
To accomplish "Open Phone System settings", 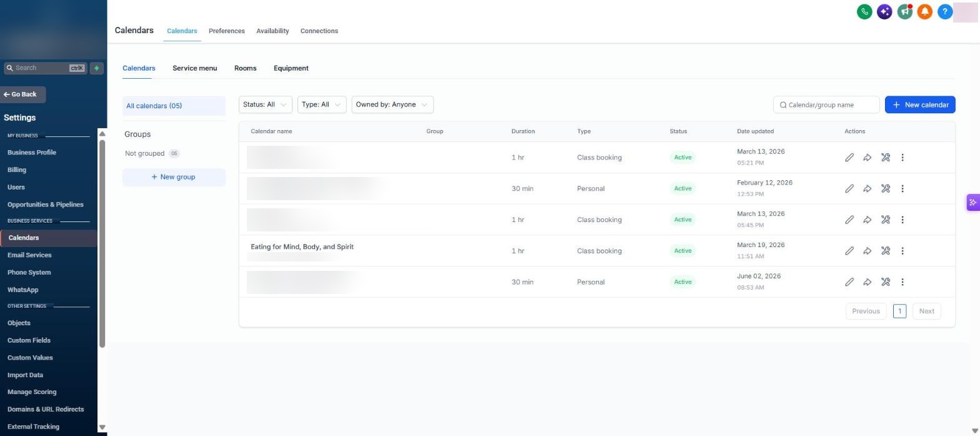I will (29, 273).
